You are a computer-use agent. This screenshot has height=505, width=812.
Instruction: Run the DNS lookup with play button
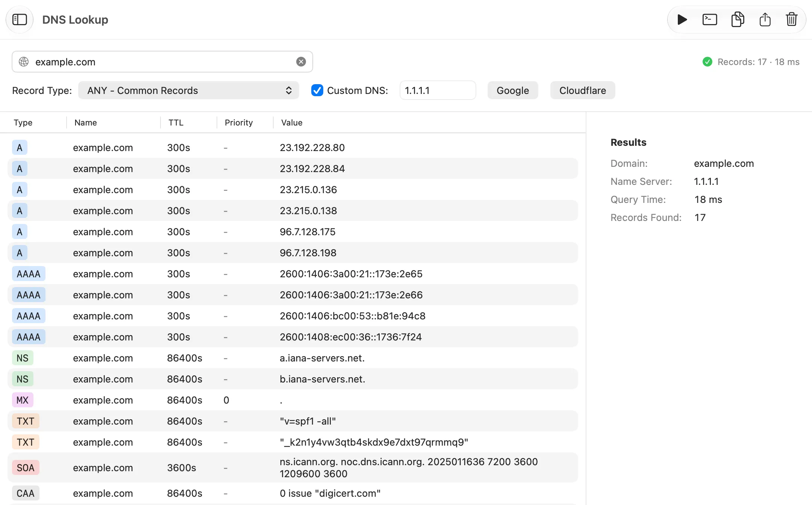(x=682, y=20)
